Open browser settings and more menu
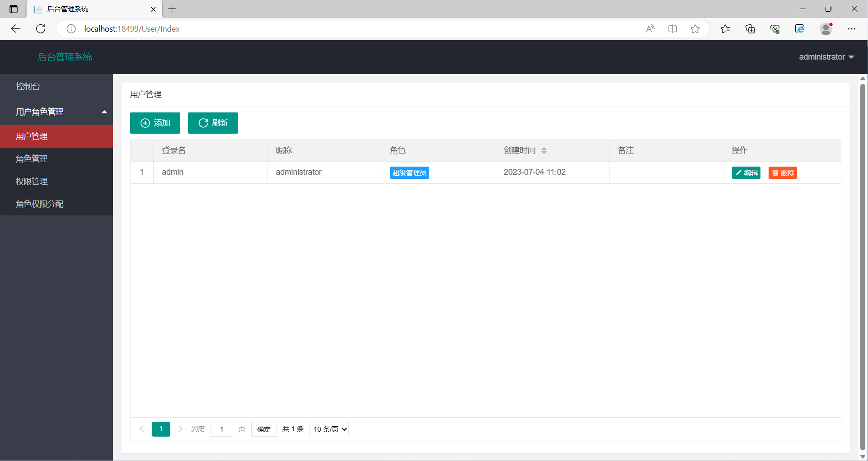 (852, 29)
